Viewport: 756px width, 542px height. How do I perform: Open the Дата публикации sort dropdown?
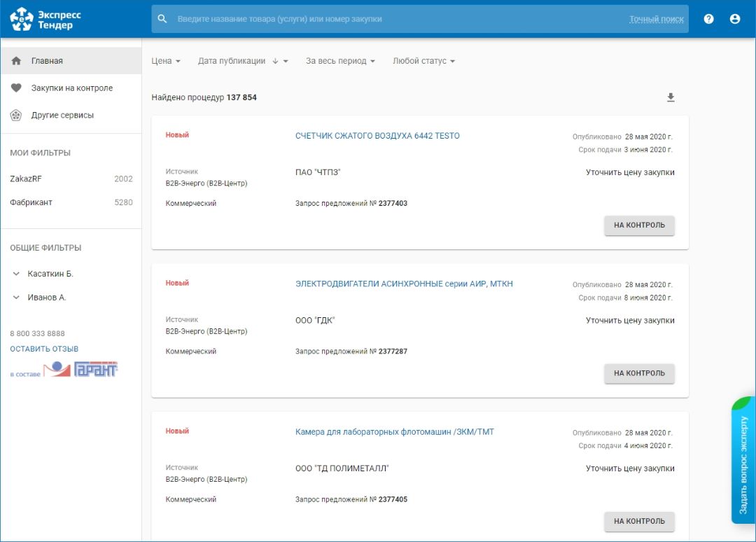tap(243, 61)
